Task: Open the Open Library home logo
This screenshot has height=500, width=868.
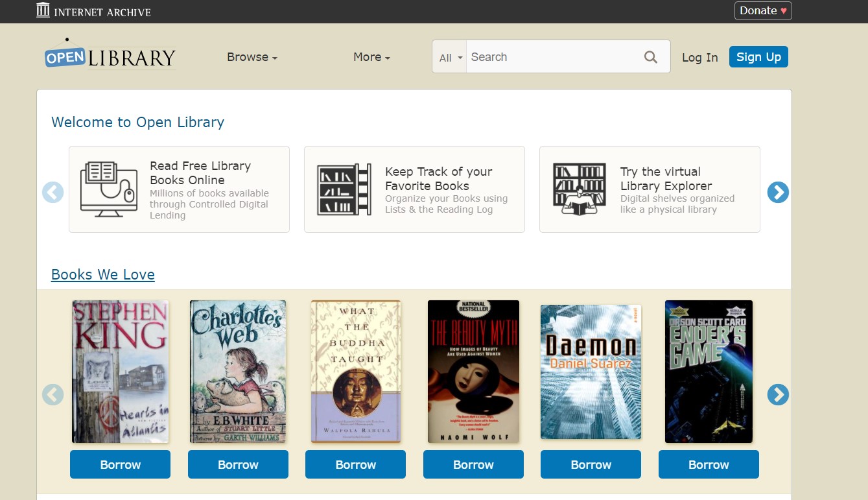Action: point(110,54)
